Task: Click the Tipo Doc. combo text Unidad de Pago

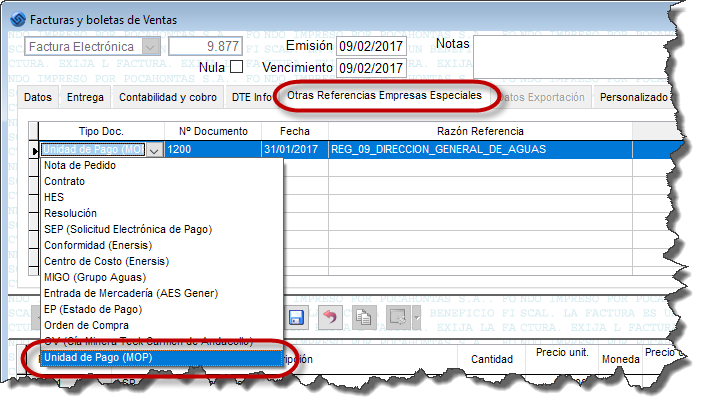Action: click(x=93, y=150)
